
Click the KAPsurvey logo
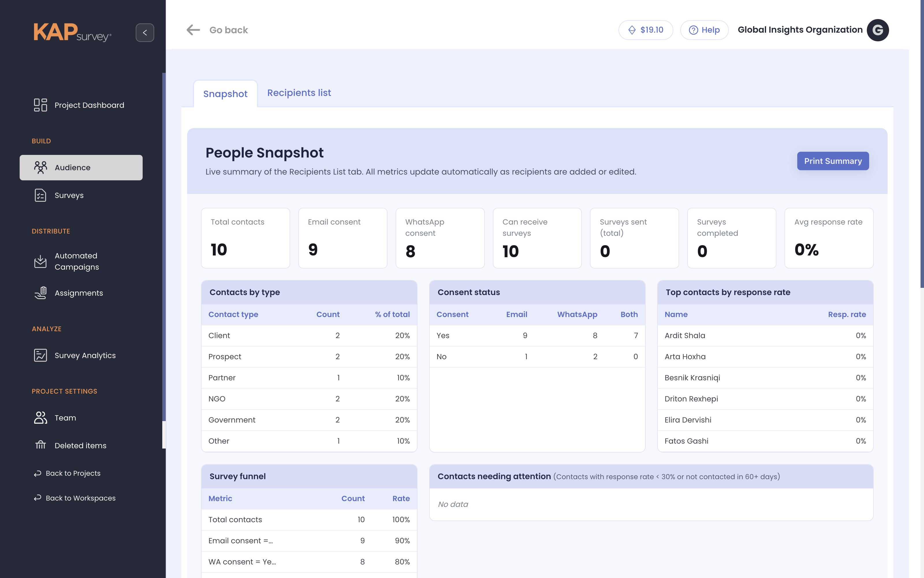tap(72, 32)
